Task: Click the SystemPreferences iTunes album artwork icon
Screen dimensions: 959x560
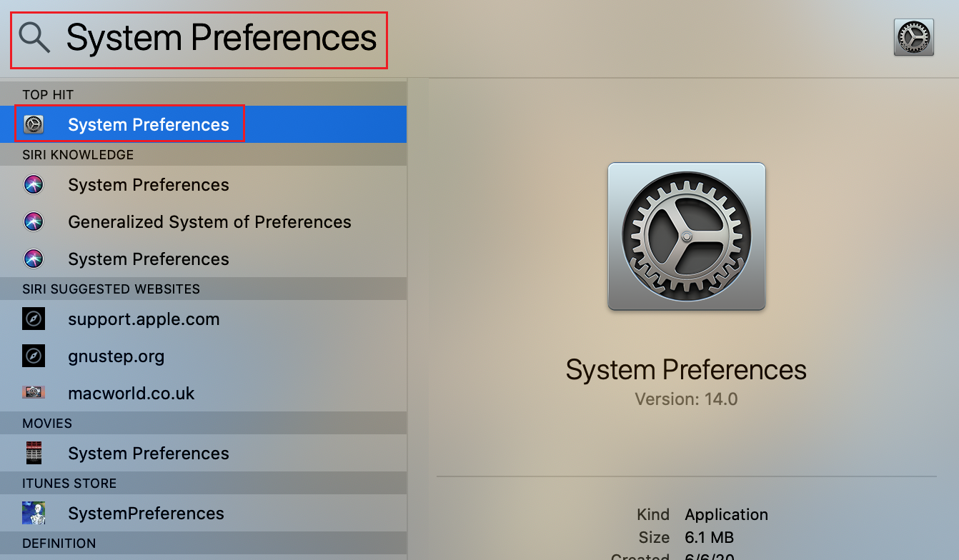Action: (x=34, y=513)
